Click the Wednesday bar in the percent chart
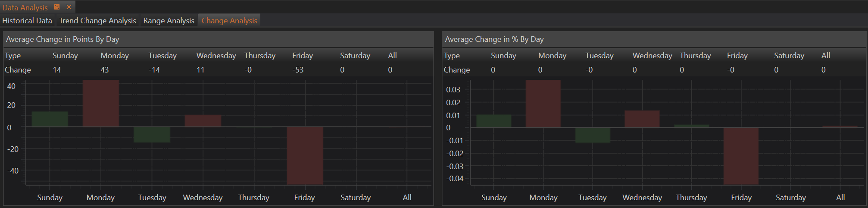The height and width of the screenshot is (208, 868). [642, 119]
